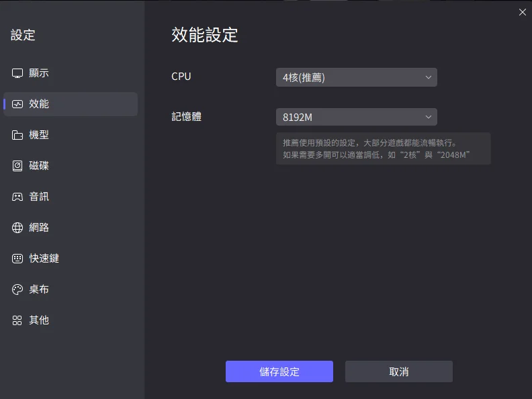Click the CPU label text
532x399 pixels.
tap(181, 77)
